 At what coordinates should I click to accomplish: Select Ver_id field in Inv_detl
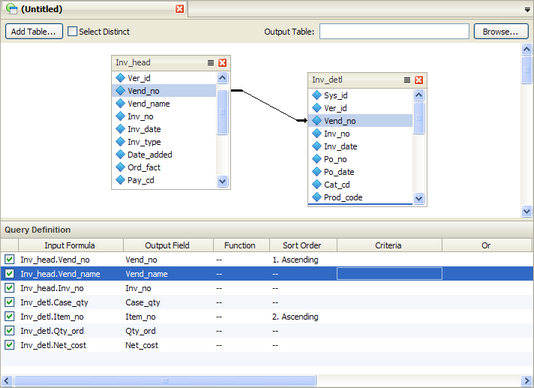361,108
